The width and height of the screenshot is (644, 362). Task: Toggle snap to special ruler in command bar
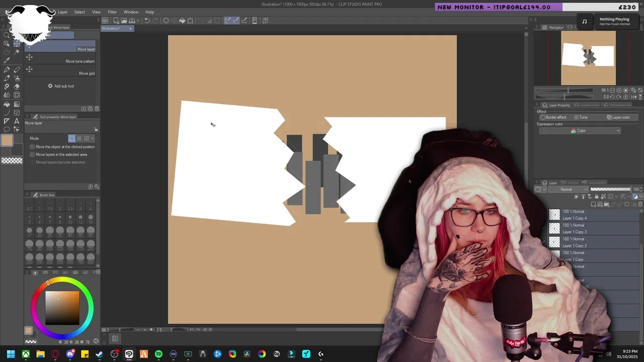point(236,21)
